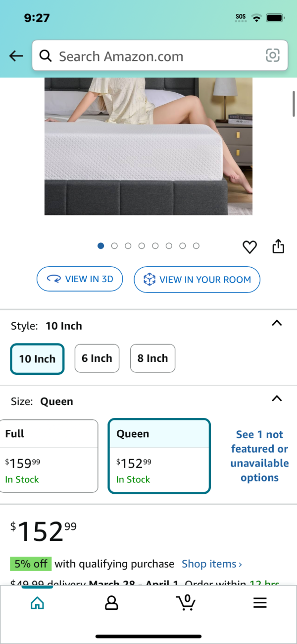Collapse the Size section chevron
297x644 pixels.
tap(277, 399)
